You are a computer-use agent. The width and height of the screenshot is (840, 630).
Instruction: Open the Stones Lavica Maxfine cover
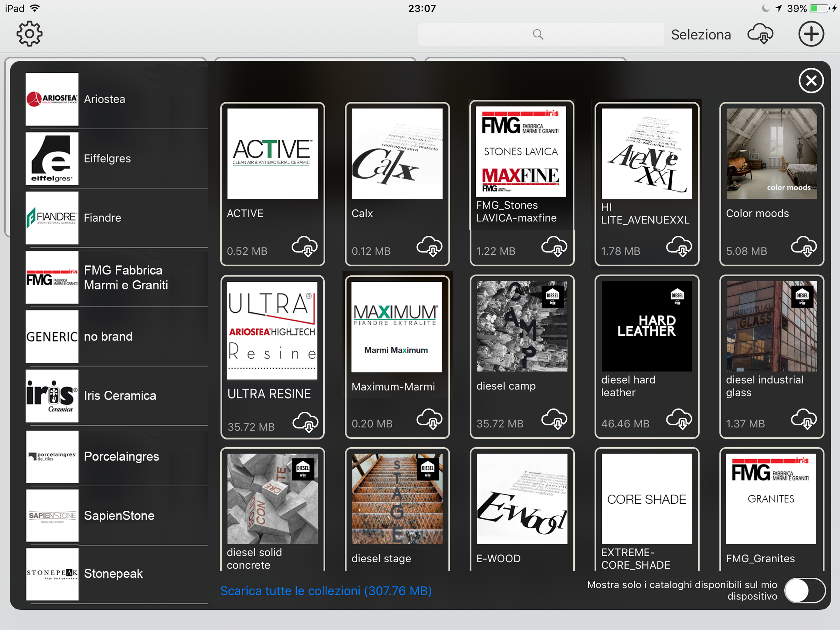click(x=521, y=152)
